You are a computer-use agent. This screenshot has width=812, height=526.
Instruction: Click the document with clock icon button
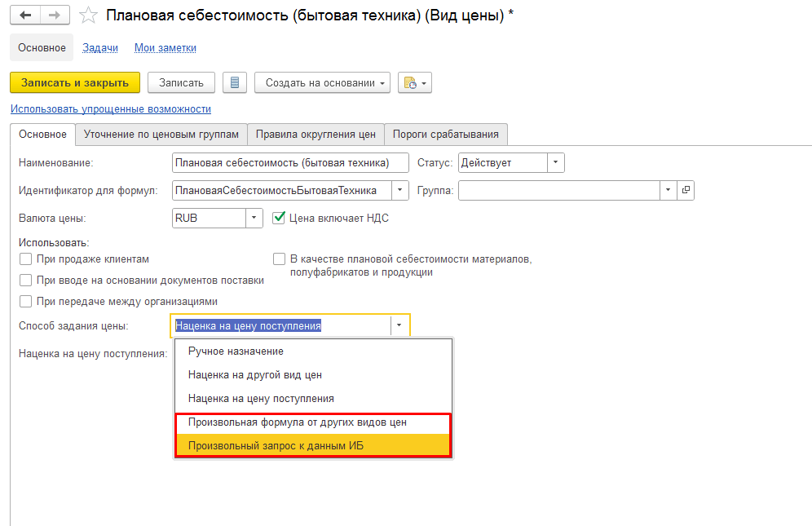pyautogui.click(x=414, y=83)
